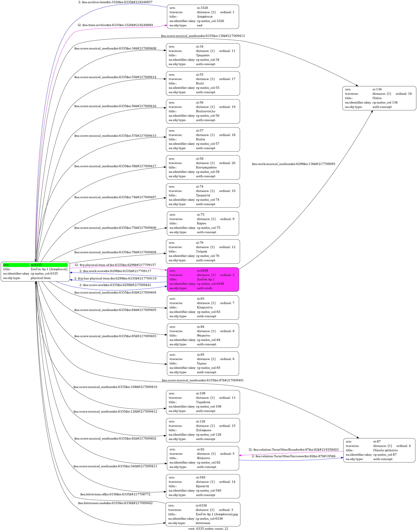Click the work:musical_medium oi:6298 edge label
Image resolution: width=417 pixels, height=532 pixels.
coord(294,164)
